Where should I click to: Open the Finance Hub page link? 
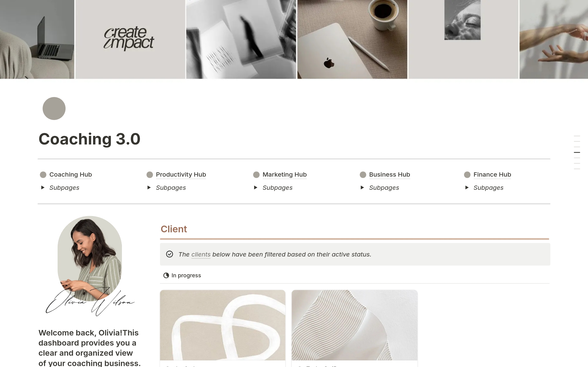pos(492,174)
